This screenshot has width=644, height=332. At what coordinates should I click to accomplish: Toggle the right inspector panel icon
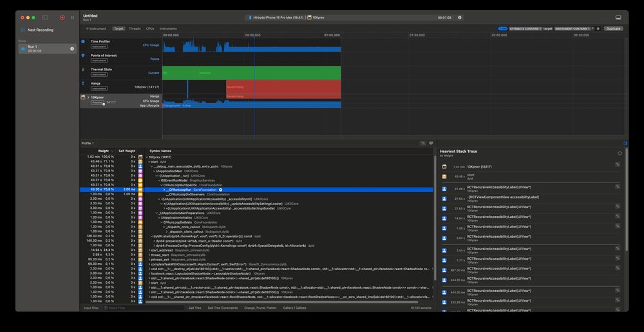(625, 143)
